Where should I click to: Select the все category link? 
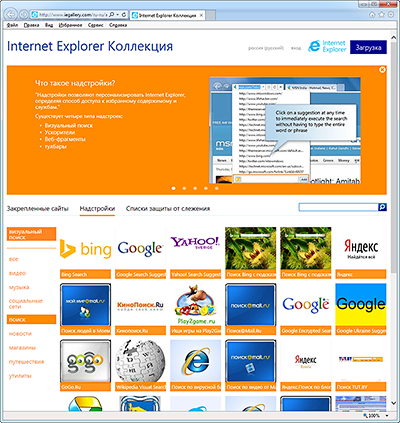pos(14,259)
